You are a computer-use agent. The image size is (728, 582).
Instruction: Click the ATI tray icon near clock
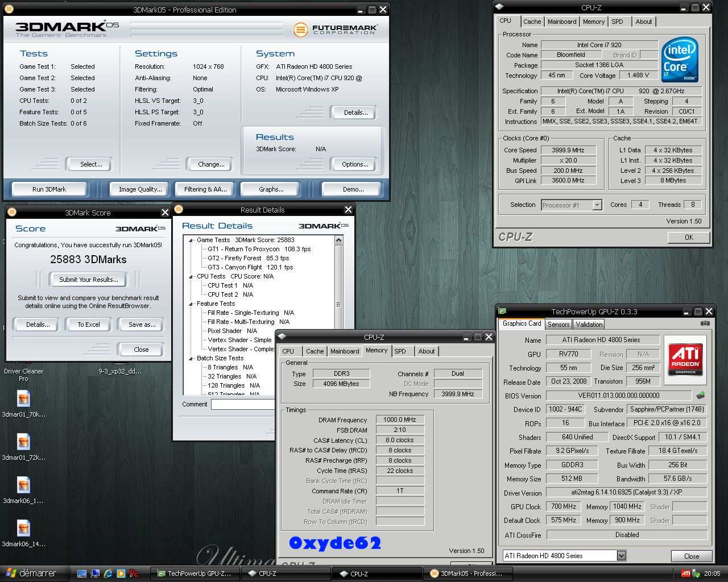[x=686, y=573]
